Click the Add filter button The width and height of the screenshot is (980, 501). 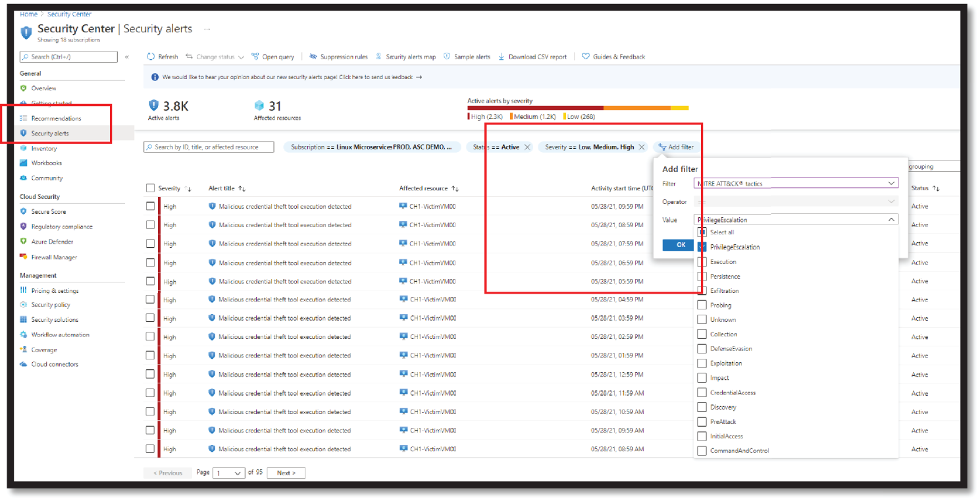676,147
